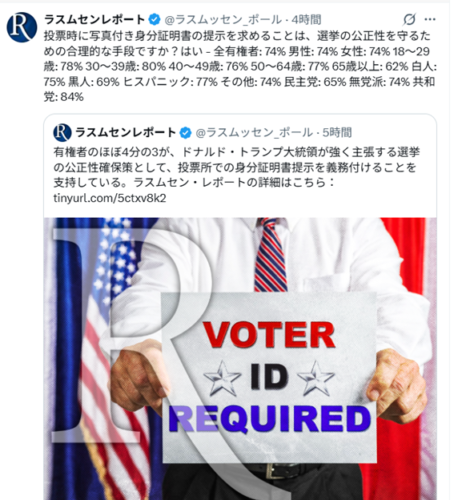Open the main post's poll results text
The width and height of the screenshot is (454, 500).
point(240,66)
